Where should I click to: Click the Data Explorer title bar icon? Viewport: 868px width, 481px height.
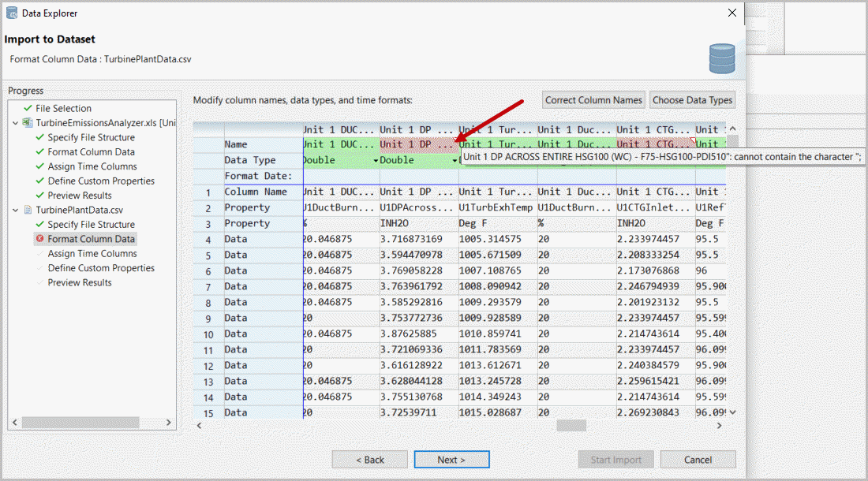[11, 13]
